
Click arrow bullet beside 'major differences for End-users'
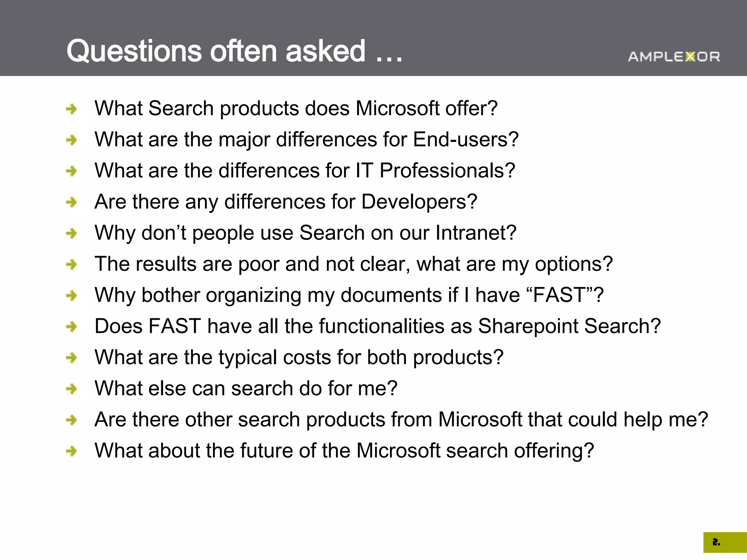[71, 140]
